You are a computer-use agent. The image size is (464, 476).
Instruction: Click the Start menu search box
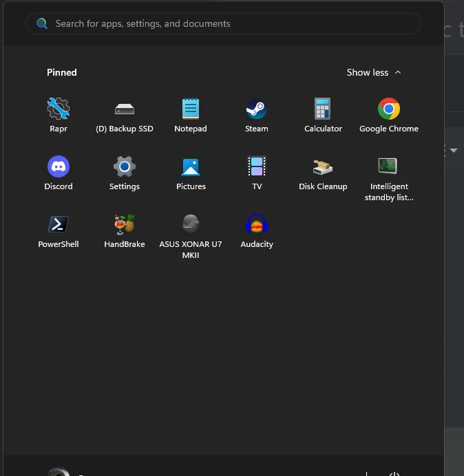coord(223,23)
